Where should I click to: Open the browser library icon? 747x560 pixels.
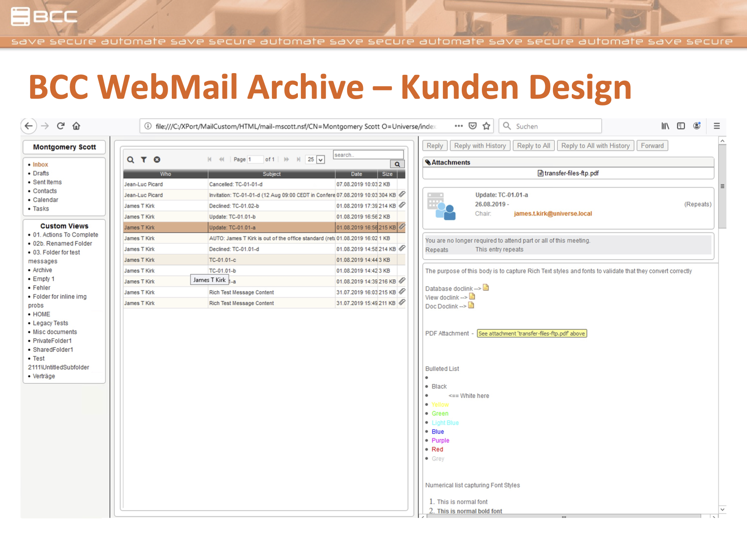[665, 126]
